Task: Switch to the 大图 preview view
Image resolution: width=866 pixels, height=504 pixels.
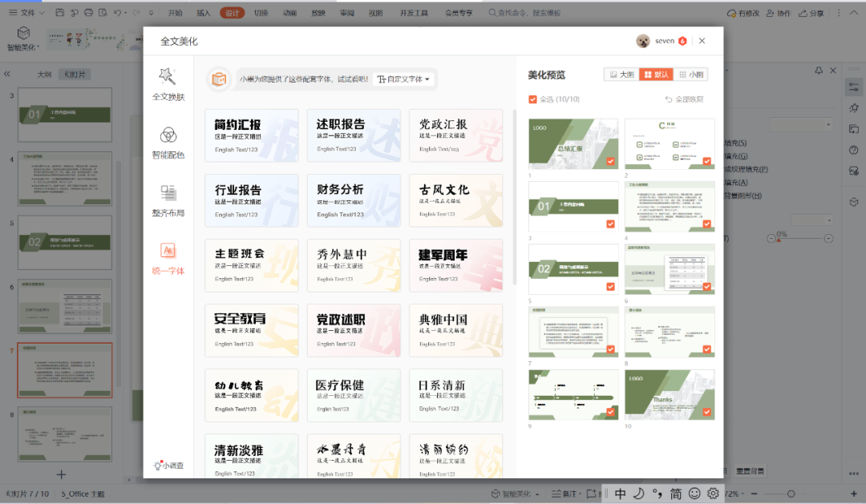Action: [621, 75]
